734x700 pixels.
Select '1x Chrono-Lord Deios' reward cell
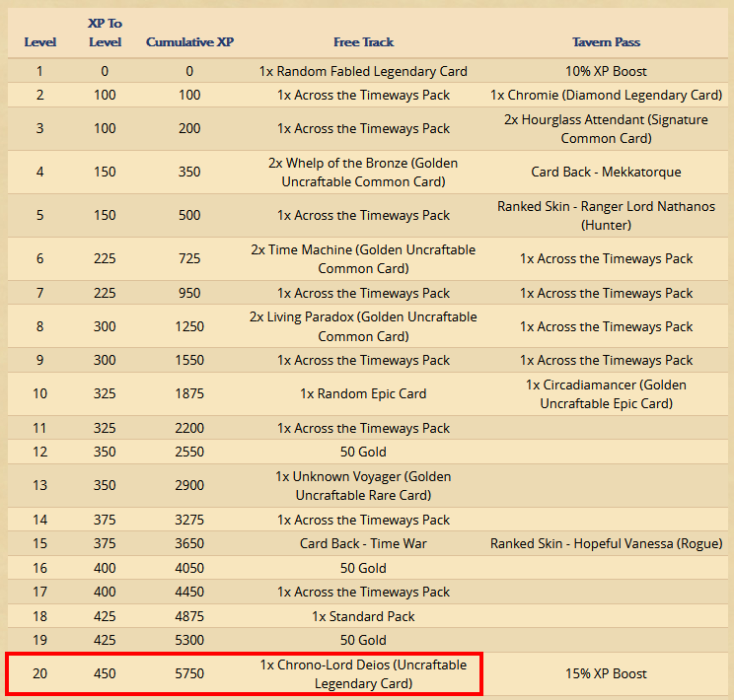tap(363, 673)
